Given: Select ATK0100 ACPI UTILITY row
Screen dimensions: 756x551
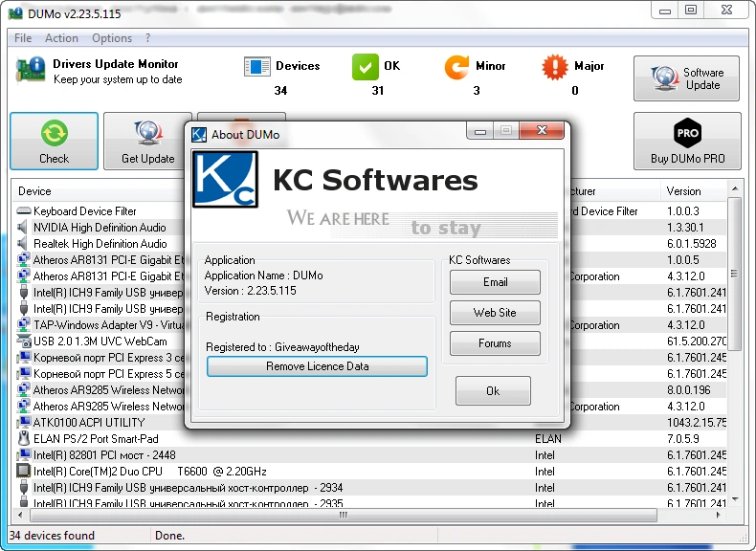Looking at the screenshot, I should tap(368, 422).
